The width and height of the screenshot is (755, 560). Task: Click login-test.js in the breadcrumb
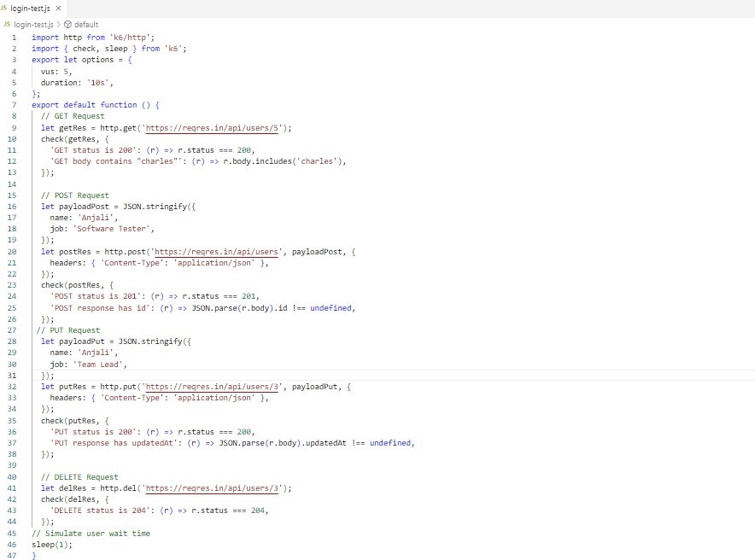pyautogui.click(x=33, y=24)
